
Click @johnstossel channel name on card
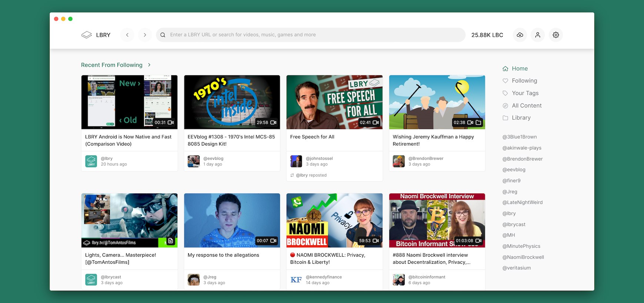coord(319,159)
